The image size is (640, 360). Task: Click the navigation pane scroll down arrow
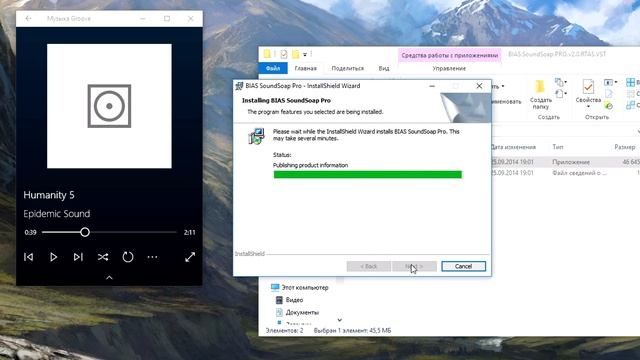pos(340,320)
